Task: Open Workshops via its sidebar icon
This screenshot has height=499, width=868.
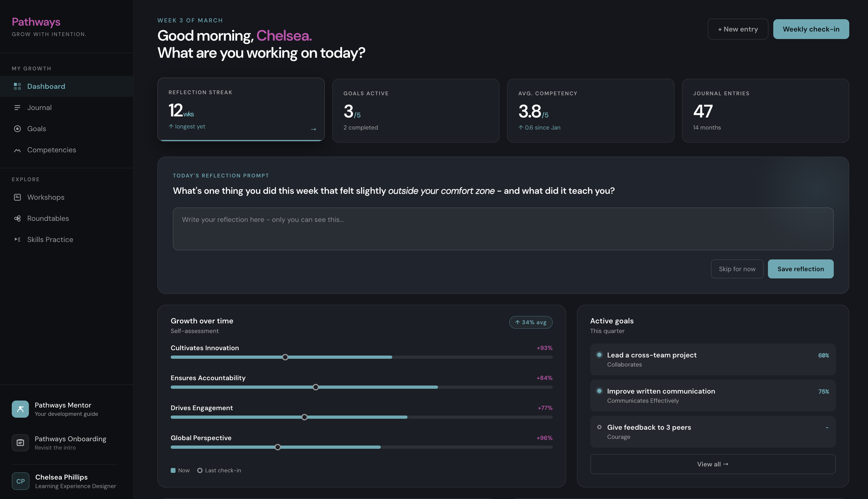Action: 17,197
